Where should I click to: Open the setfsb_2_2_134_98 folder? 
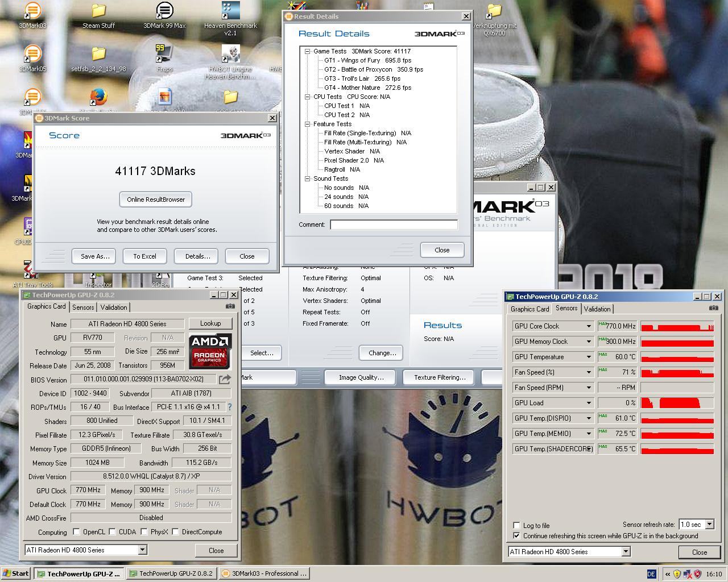pyautogui.click(x=98, y=59)
